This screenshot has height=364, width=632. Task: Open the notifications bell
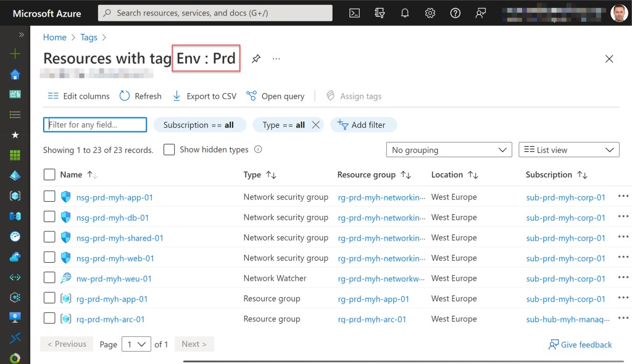405,13
